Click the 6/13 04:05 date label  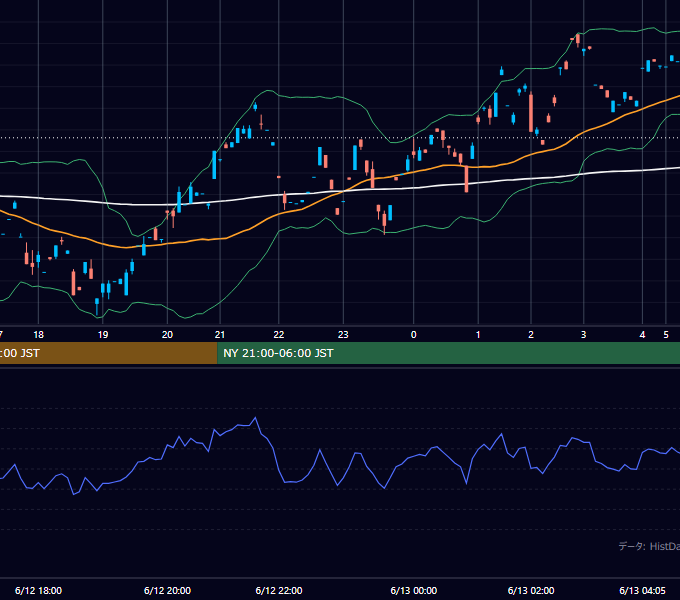click(642, 590)
